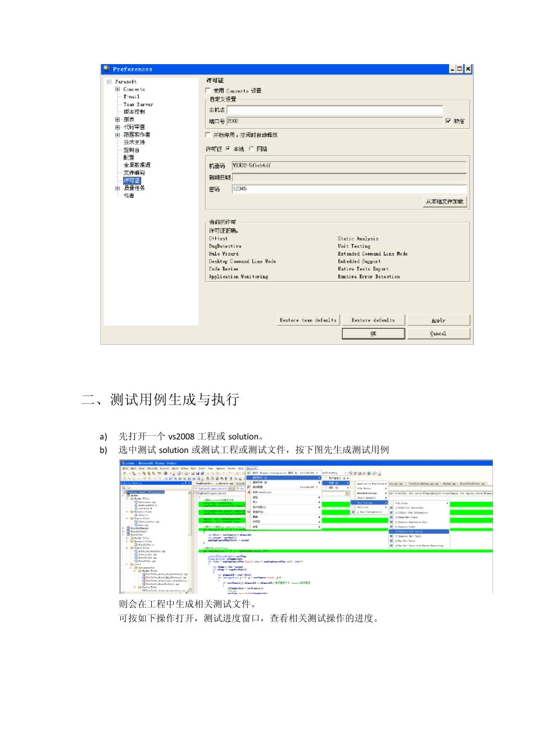Select the 网络 license radio button
This screenshot has width=534, height=756.
click(251, 149)
